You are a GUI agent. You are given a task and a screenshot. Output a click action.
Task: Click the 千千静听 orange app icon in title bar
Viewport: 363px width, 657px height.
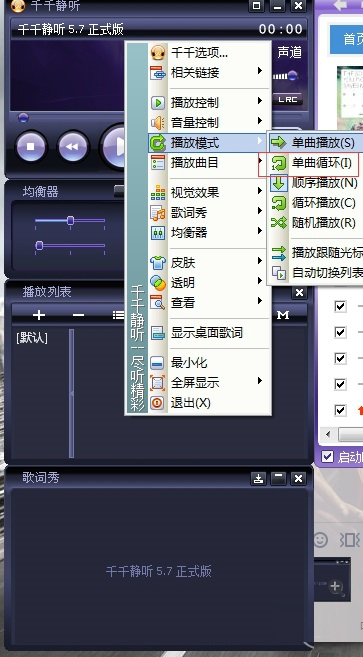click(18, 6)
